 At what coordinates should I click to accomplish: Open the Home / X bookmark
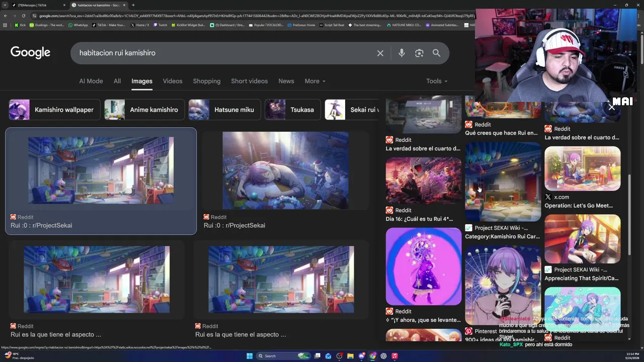140,25
